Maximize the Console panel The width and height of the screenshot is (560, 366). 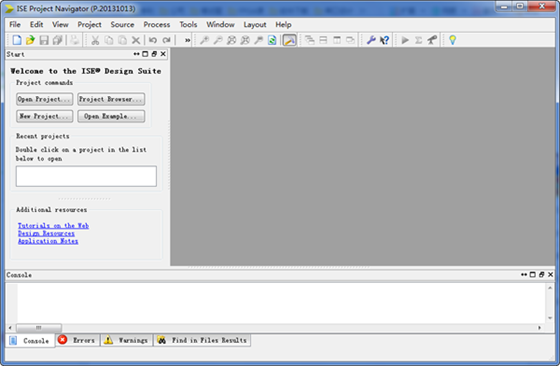click(532, 275)
